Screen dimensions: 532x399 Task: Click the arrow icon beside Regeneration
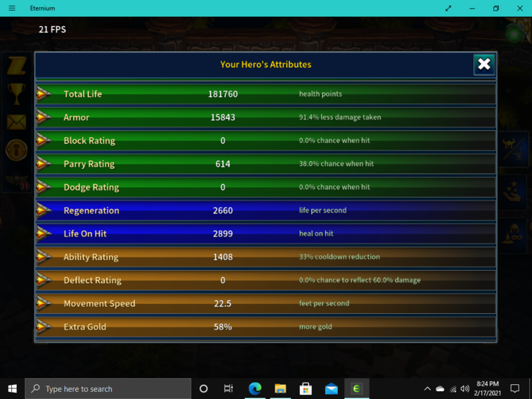[x=44, y=210]
